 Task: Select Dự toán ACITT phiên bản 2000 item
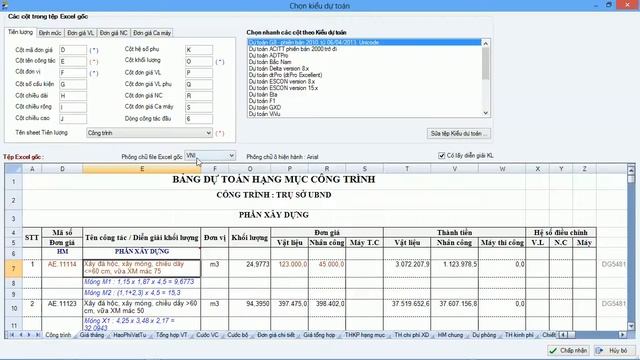[364, 49]
